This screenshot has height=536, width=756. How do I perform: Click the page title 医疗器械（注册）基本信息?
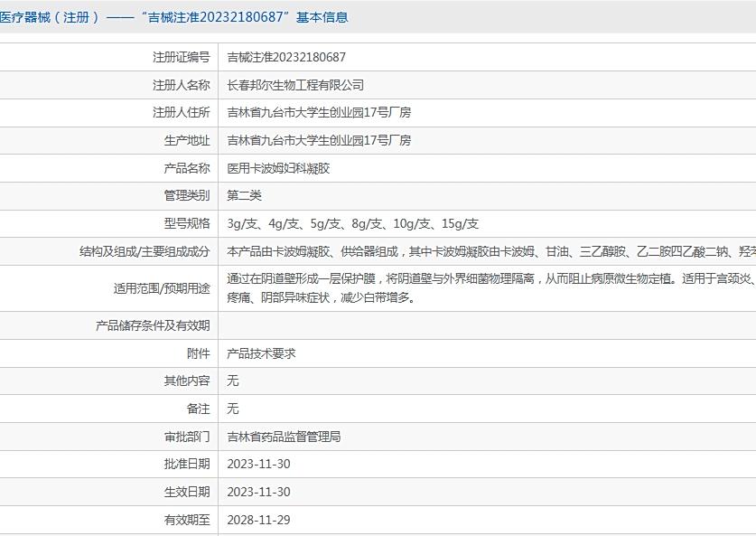click(x=173, y=17)
